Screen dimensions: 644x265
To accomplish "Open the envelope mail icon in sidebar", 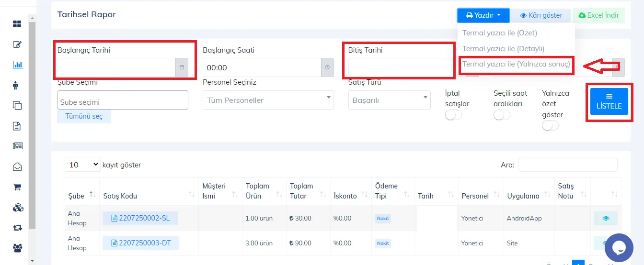I will point(17,167).
